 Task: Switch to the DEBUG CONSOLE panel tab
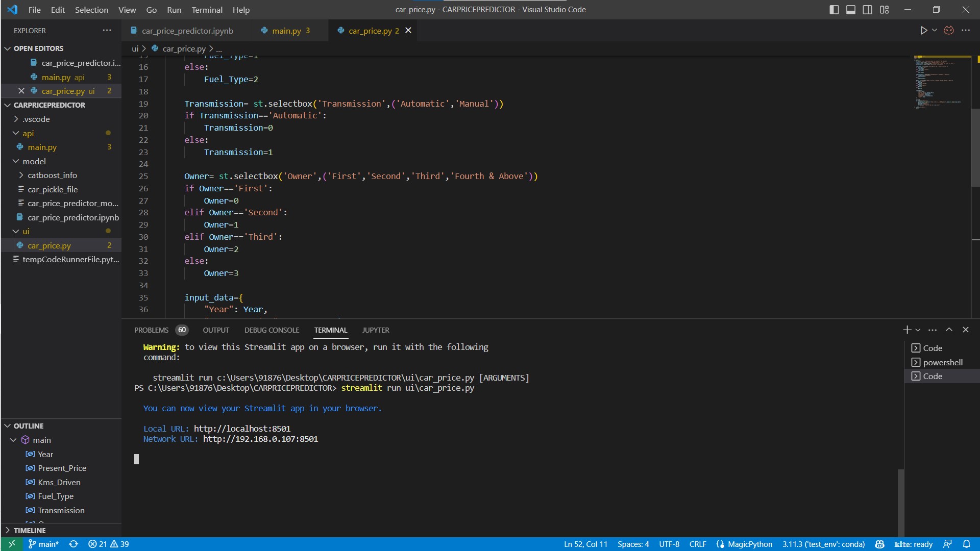click(272, 330)
